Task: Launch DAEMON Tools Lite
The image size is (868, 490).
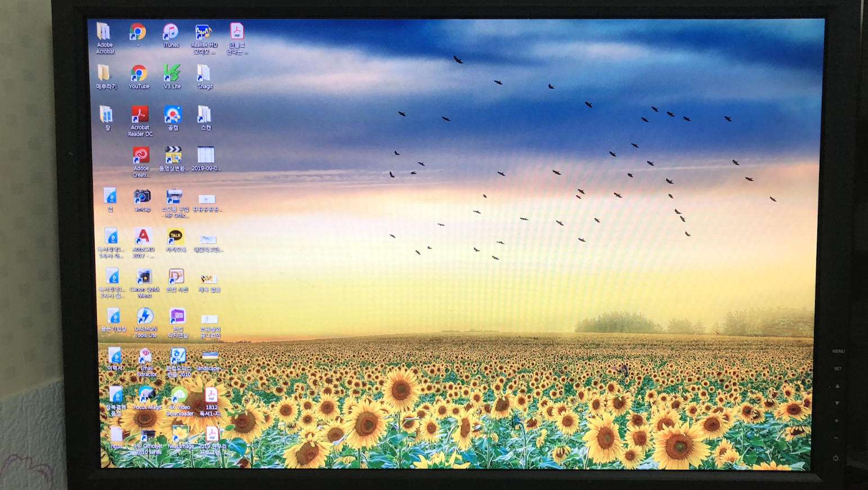Action: [x=145, y=323]
